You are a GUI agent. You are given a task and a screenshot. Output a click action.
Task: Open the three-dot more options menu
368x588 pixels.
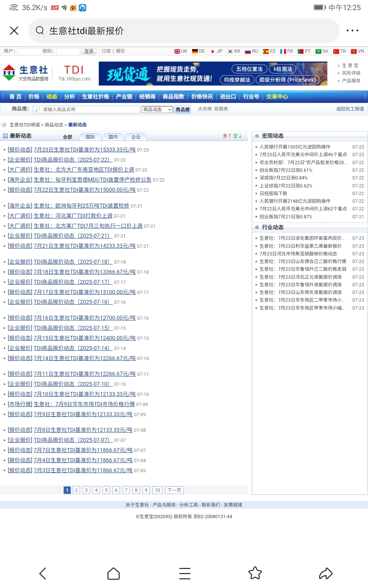click(x=352, y=31)
